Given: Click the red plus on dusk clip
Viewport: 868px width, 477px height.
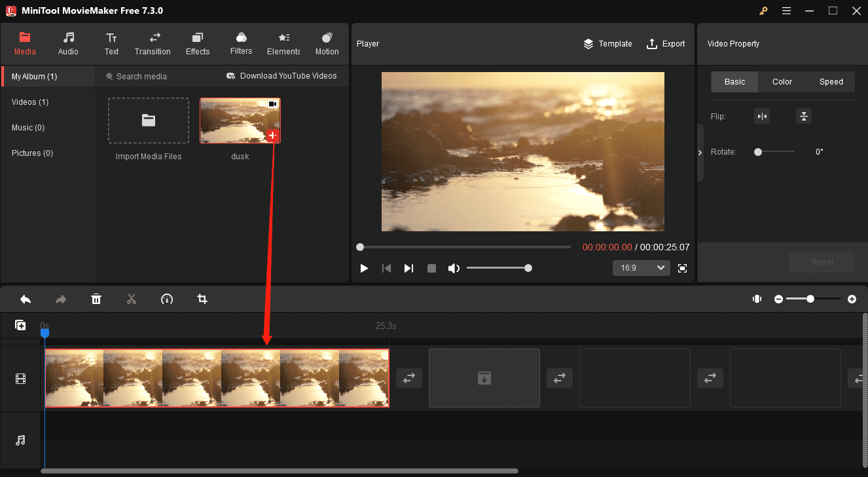Looking at the screenshot, I should pos(273,136).
